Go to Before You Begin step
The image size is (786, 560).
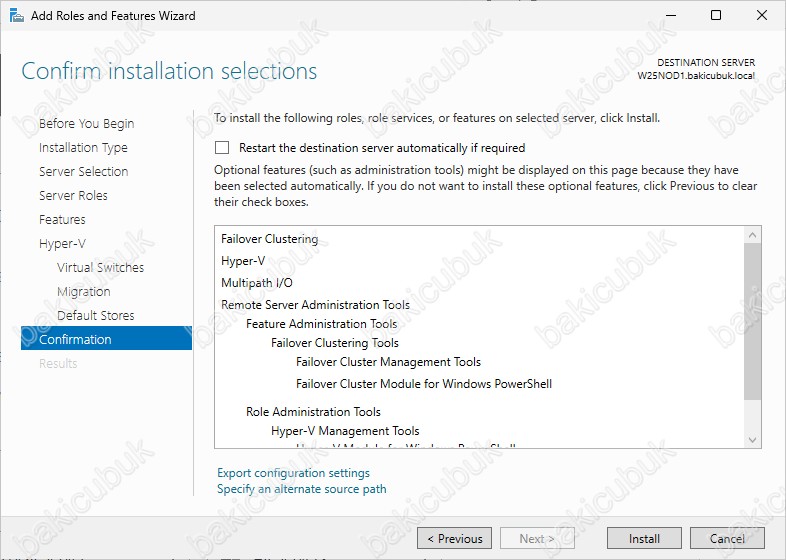86,123
